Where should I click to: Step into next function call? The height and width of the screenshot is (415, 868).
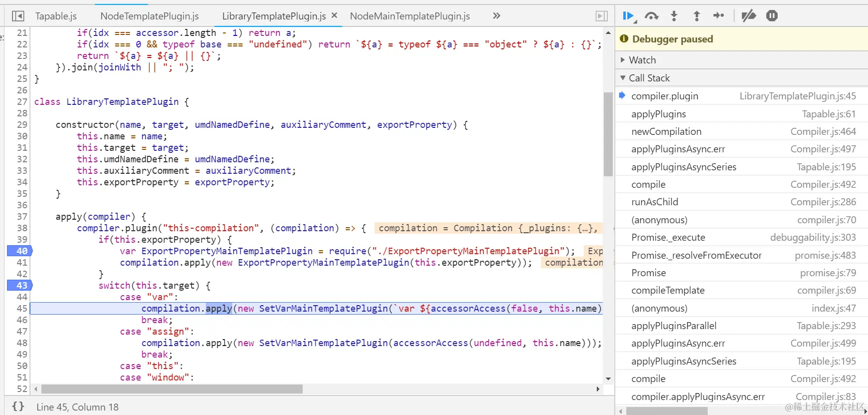674,16
